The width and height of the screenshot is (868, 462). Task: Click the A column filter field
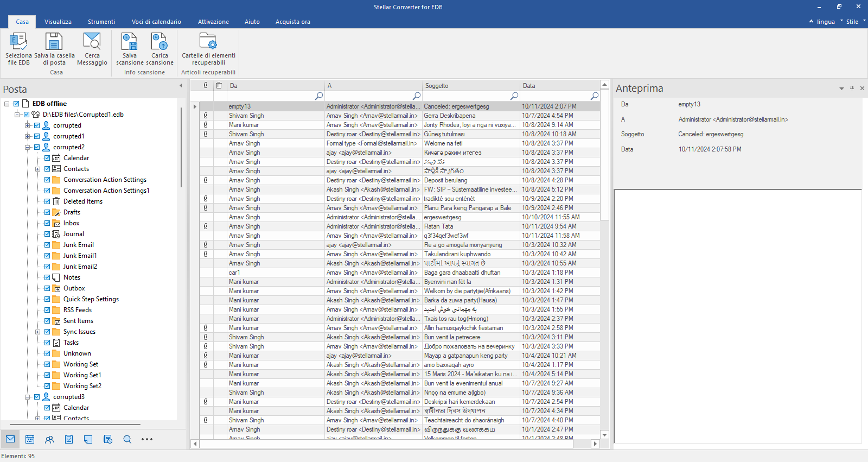click(x=373, y=96)
